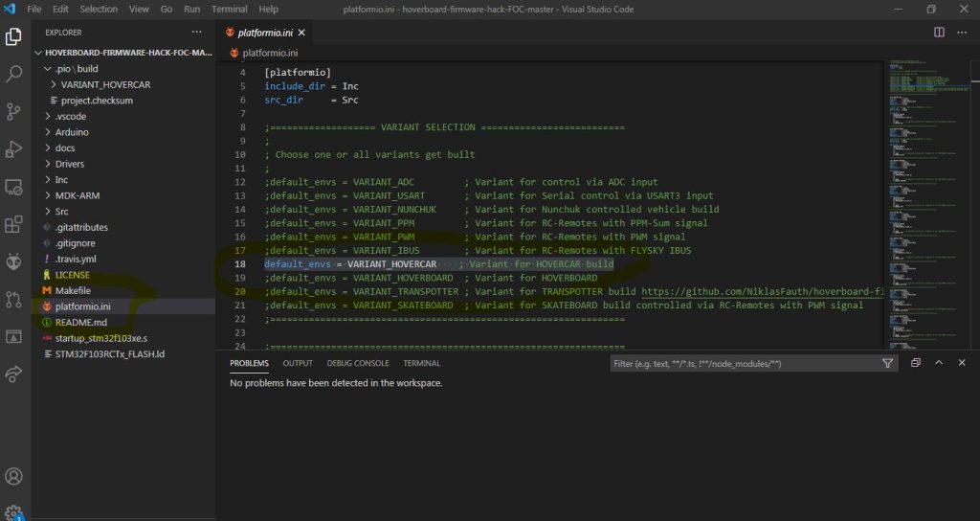Viewport: 980px width, 521px height.
Task: Open the Run and Debug view
Action: pyautogui.click(x=14, y=148)
